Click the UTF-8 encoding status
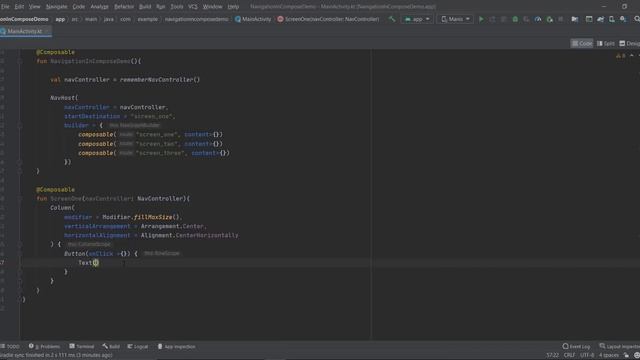Viewport: 640px width, 360px height. point(587,355)
